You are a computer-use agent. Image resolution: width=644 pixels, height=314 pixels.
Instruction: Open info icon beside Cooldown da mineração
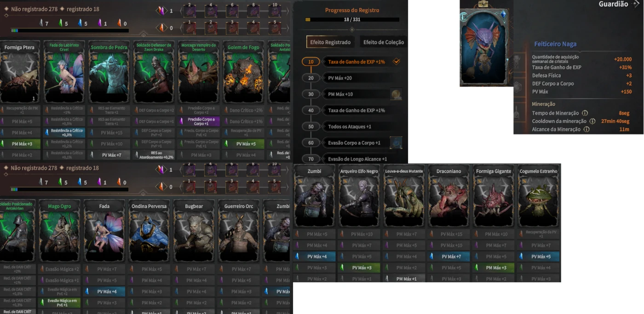(x=592, y=121)
